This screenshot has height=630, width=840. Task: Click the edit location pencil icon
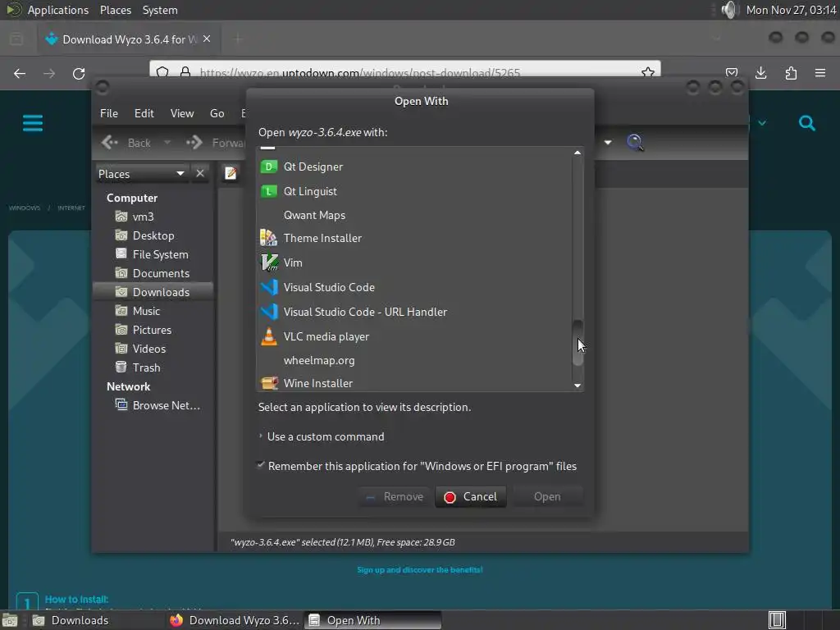pos(231,173)
